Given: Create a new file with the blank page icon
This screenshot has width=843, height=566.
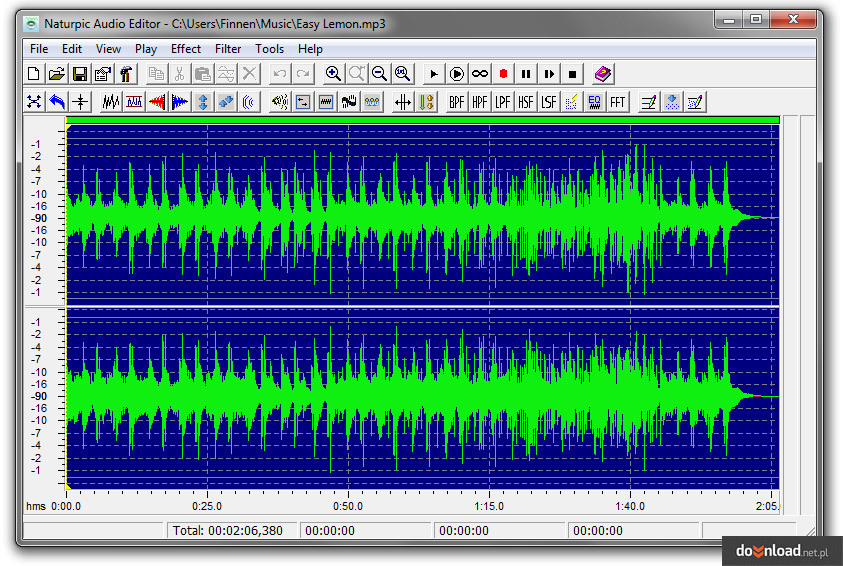Looking at the screenshot, I should coord(34,74).
